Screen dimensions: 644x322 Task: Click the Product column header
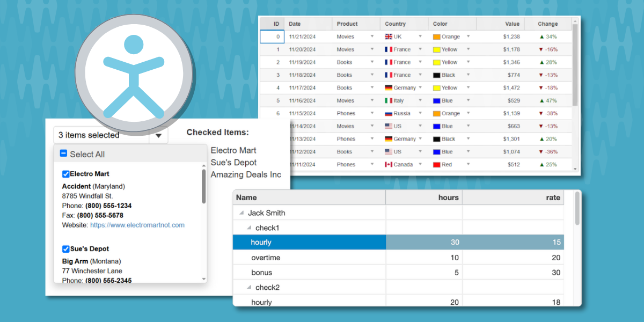pos(356,24)
